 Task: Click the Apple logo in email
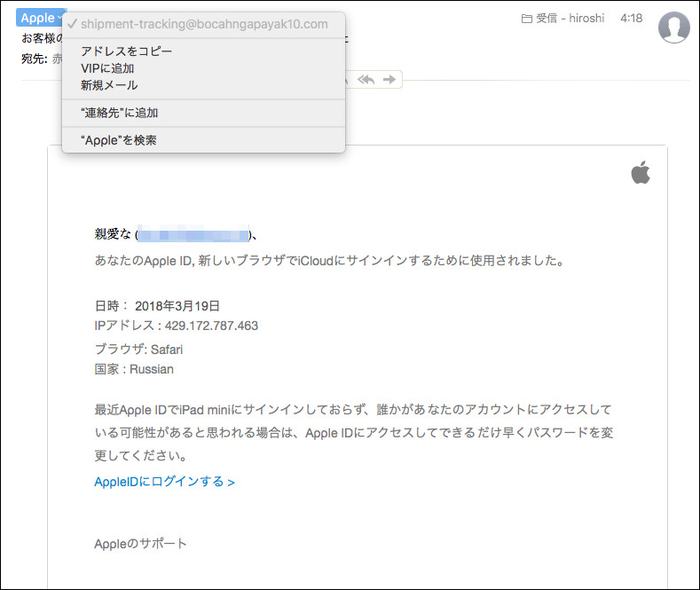pyautogui.click(x=641, y=172)
